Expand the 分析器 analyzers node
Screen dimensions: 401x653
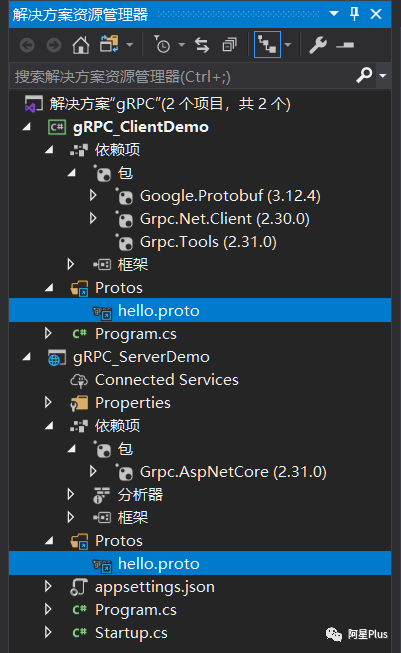(71, 494)
